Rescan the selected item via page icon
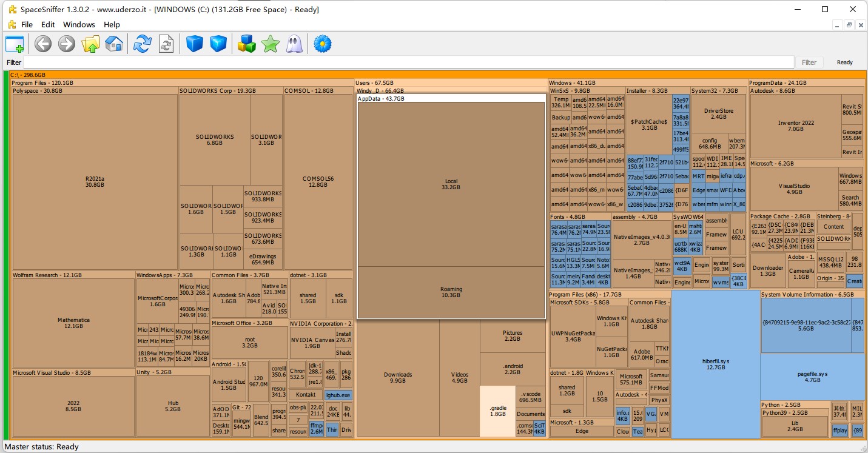Viewport: 868px width, 453px height. [x=166, y=44]
